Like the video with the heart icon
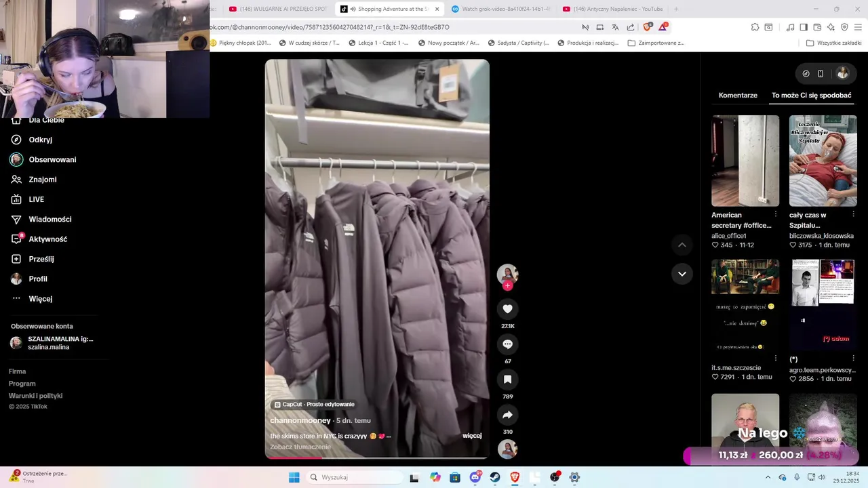The width and height of the screenshot is (868, 488). pos(507,309)
